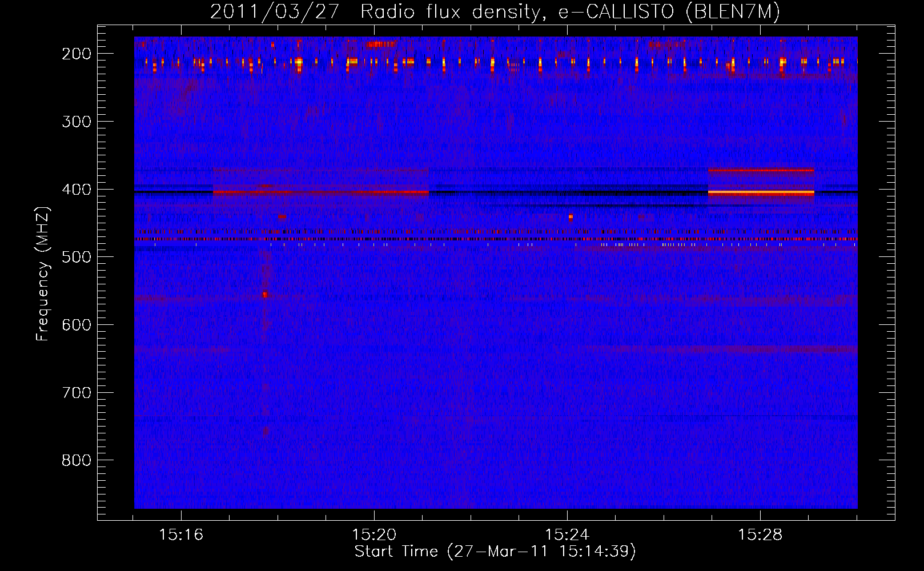
Task: Click the 700 frequency tick label
Action: pos(77,393)
